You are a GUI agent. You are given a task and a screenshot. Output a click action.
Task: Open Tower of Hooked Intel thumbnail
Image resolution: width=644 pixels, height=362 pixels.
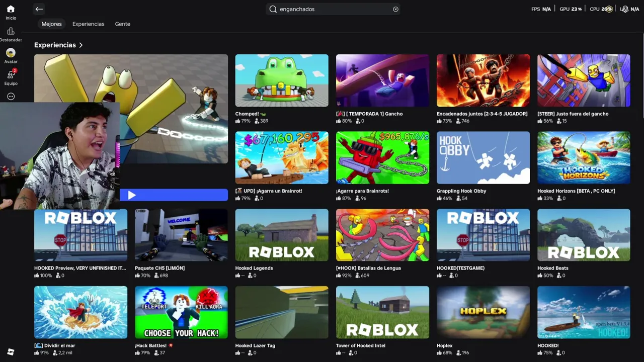click(382, 312)
